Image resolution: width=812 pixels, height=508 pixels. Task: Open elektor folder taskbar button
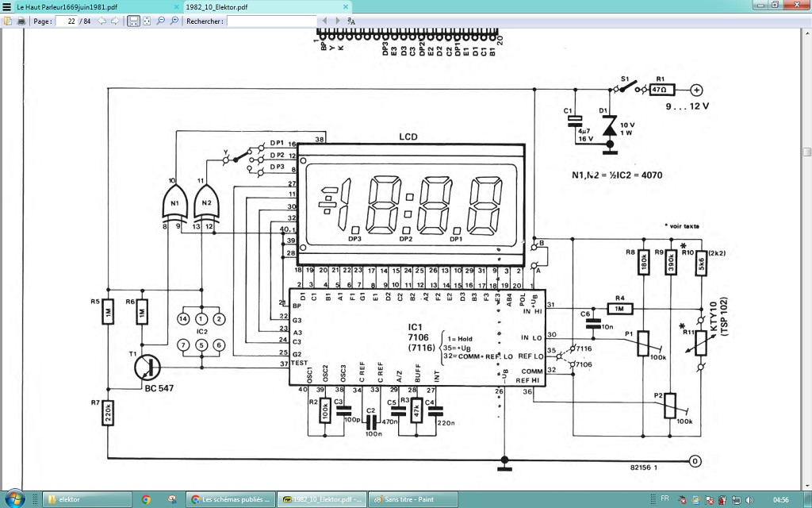(x=87, y=500)
